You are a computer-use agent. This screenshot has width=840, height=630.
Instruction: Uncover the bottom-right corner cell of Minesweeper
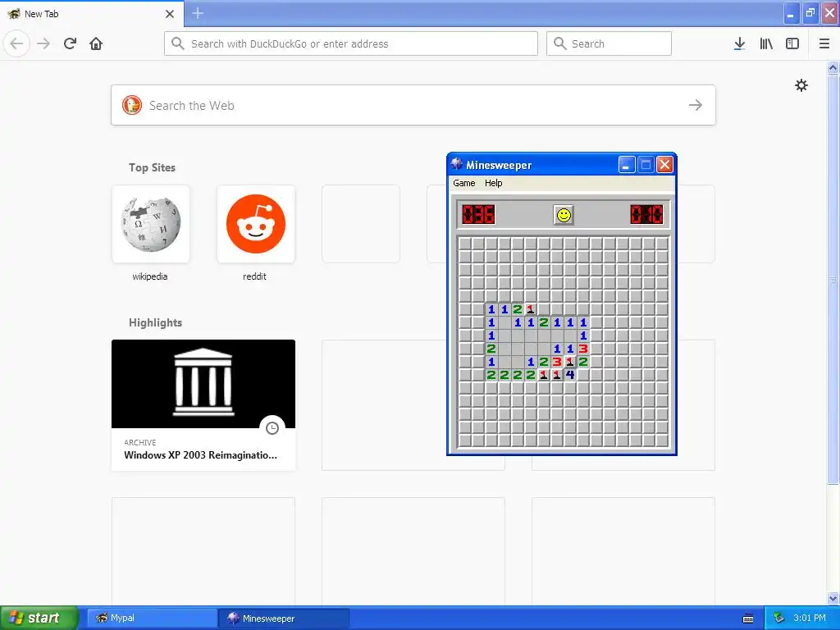tap(662, 441)
